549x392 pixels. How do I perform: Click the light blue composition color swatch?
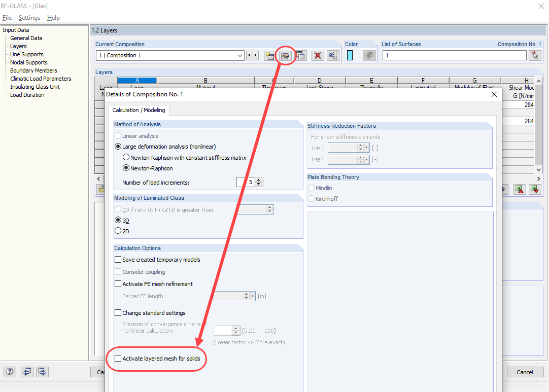pyautogui.click(x=350, y=55)
